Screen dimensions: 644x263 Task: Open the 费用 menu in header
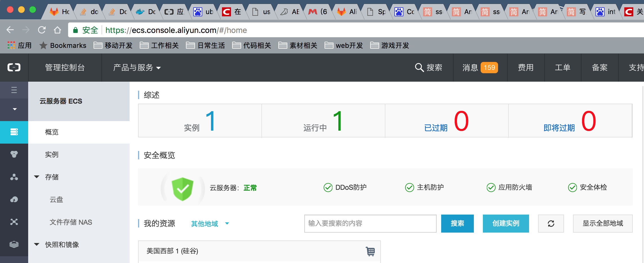tap(526, 68)
